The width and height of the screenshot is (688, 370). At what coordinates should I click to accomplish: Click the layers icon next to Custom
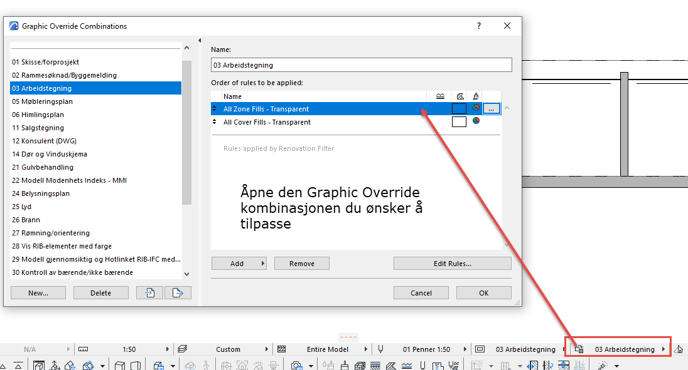coord(183,349)
